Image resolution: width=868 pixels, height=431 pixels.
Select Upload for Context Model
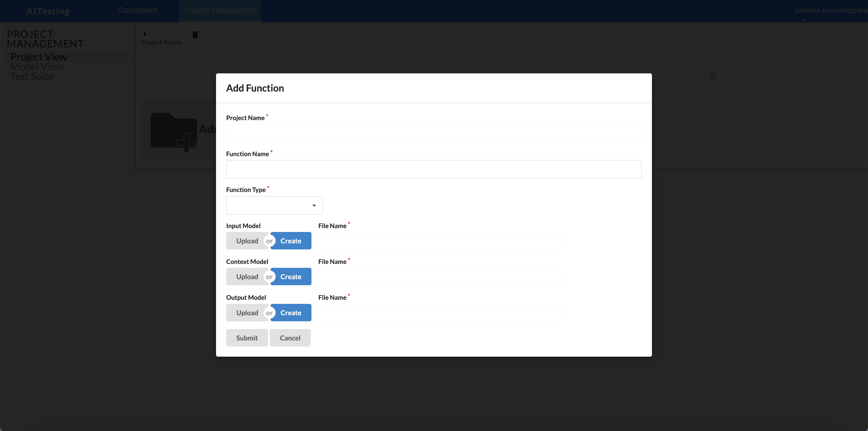click(x=247, y=277)
